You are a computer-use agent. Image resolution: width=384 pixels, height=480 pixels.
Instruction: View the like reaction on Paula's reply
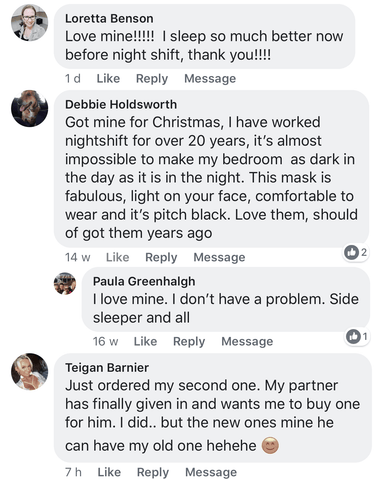pos(357,336)
